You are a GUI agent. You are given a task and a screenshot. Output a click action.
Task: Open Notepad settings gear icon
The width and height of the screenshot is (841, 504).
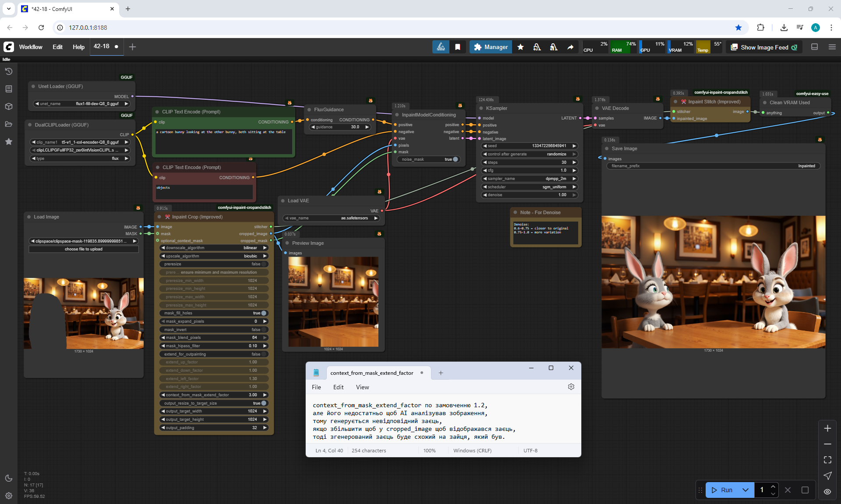click(x=571, y=387)
